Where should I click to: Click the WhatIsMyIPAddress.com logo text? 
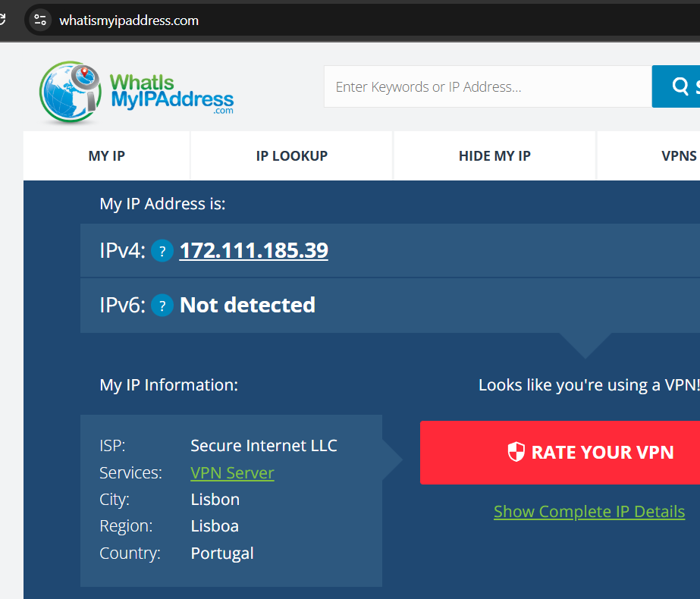click(172, 94)
